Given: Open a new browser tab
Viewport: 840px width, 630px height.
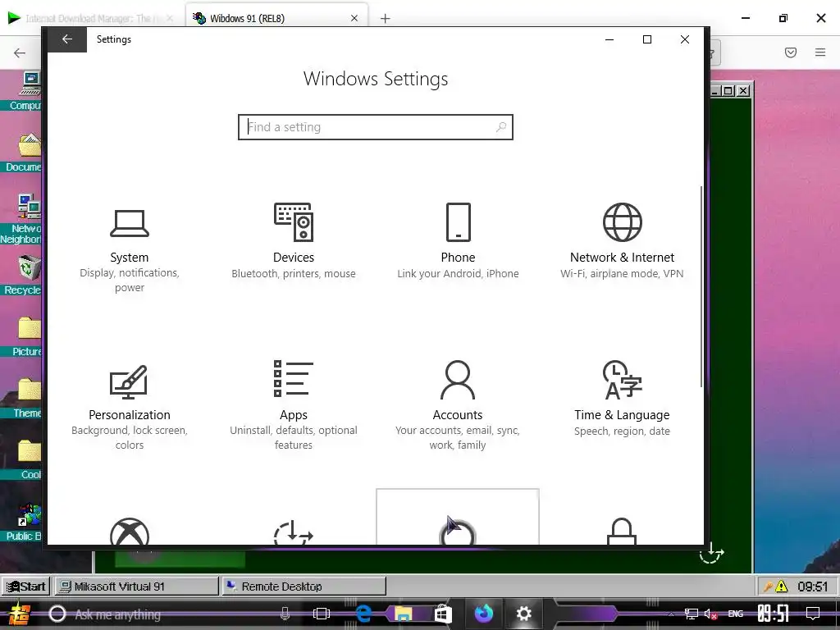Looking at the screenshot, I should (x=386, y=19).
